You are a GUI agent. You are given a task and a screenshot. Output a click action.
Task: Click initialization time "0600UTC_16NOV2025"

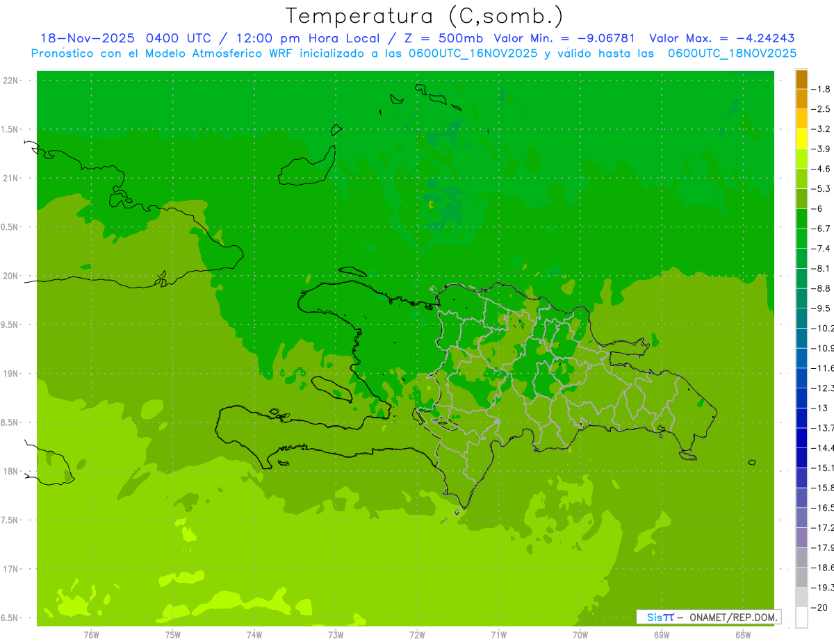coord(472,53)
